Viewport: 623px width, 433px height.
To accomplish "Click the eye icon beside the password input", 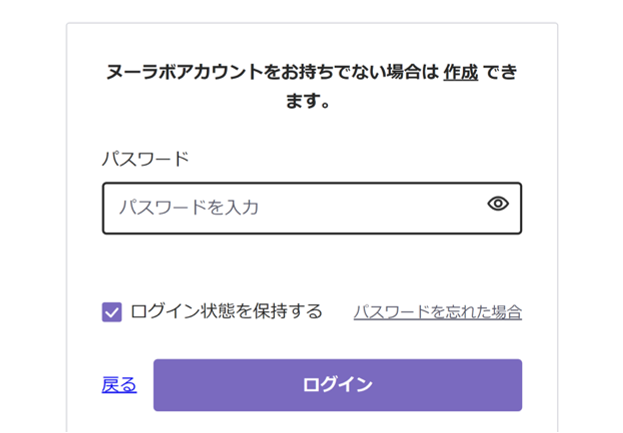I will [498, 205].
